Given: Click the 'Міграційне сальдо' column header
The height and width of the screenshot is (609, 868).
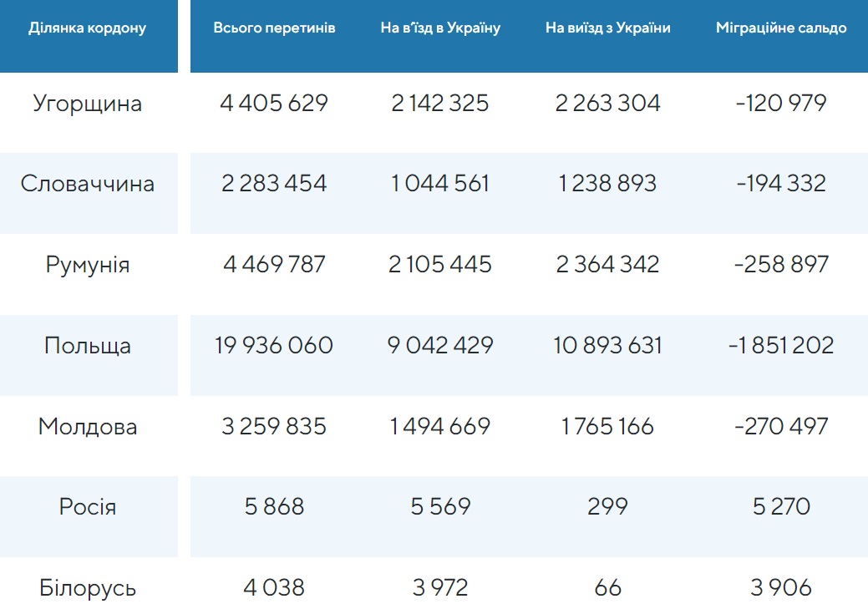Looking at the screenshot, I should click(781, 28).
